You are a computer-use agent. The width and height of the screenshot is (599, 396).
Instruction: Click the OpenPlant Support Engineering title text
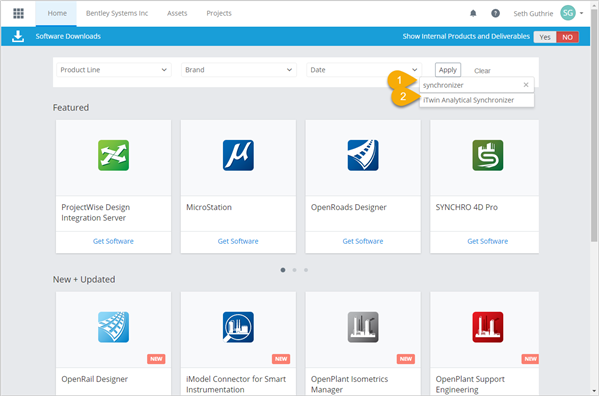470,384
